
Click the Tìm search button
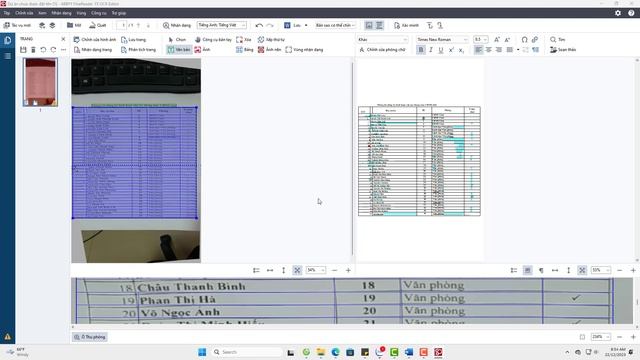point(558,40)
